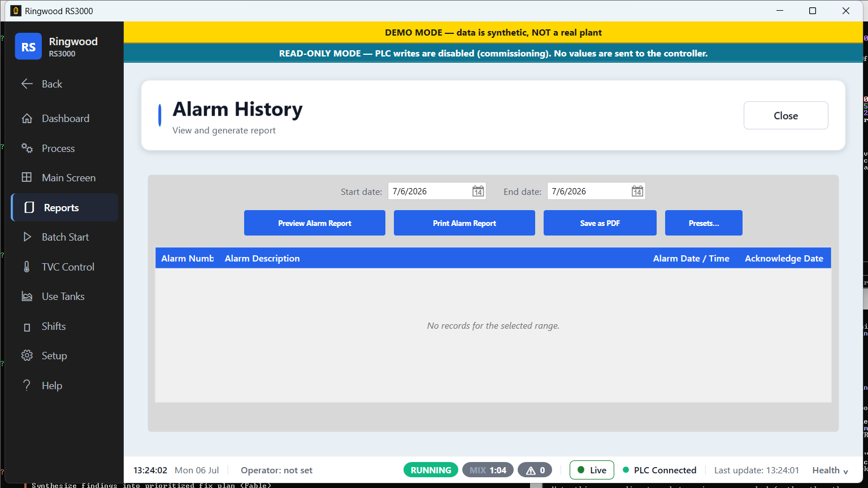868x488 pixels.
Task: Open the Shifts page
Action: coord(64,326)
